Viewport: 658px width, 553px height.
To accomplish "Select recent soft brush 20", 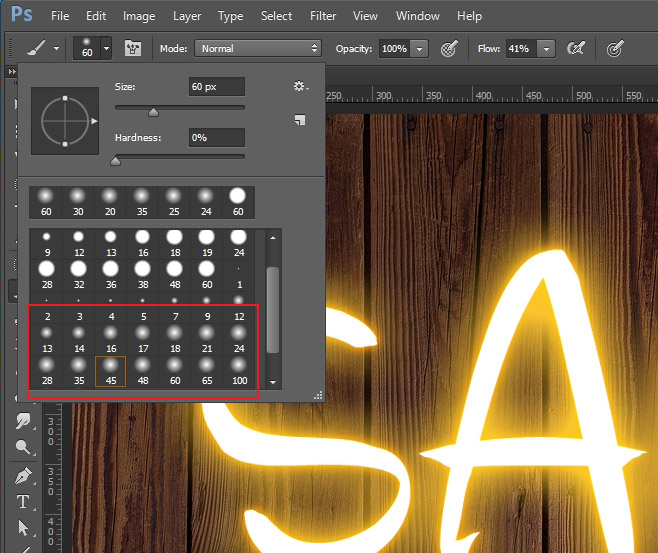I will click(x=110, y=203).
